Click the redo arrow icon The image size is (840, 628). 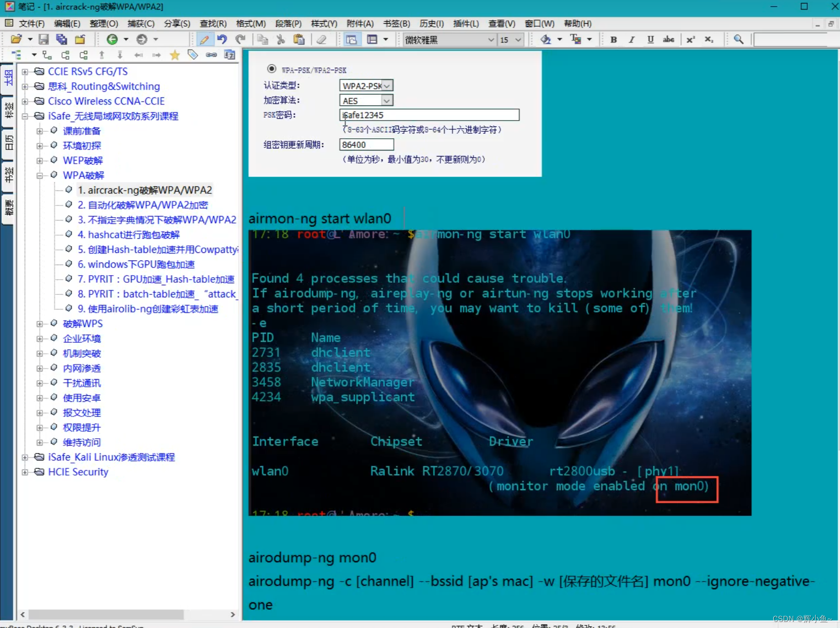240,39
